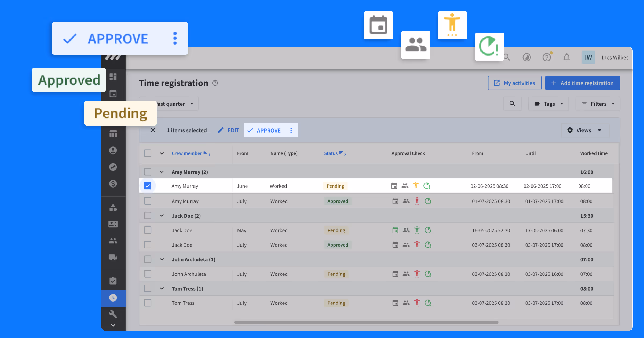644x338 pixels.
Task: Toggle the select-all checkbox in table header
Action: tap(148, 153)
